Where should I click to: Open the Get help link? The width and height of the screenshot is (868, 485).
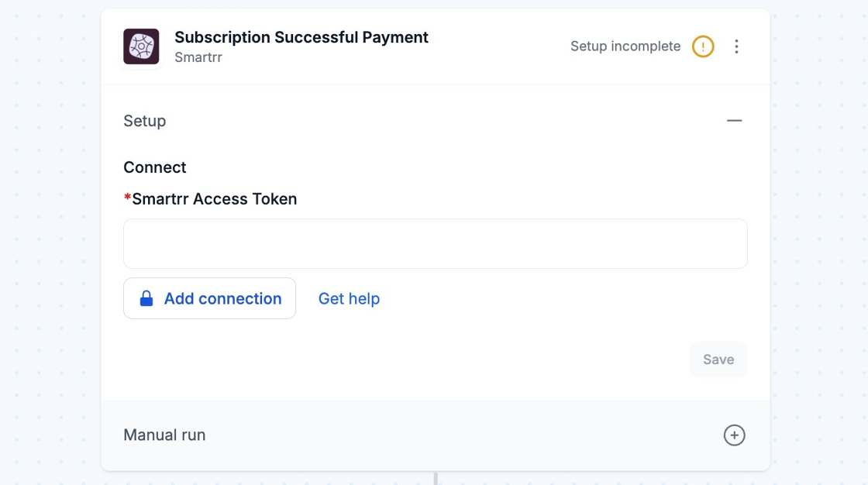pos(349,299)
